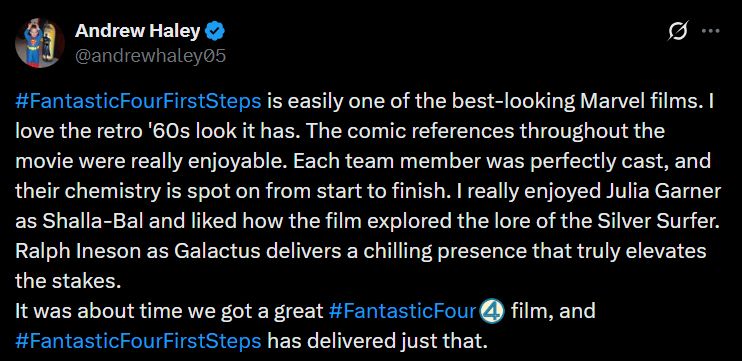This screenshot has width=742, height=361.
Task: Click the blue verified badge
Action: (x=216, y=32)
